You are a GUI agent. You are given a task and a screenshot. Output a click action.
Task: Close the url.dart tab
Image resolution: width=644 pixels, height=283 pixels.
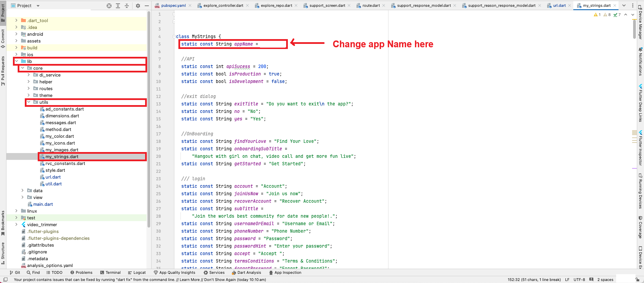[x=569, y=5]
